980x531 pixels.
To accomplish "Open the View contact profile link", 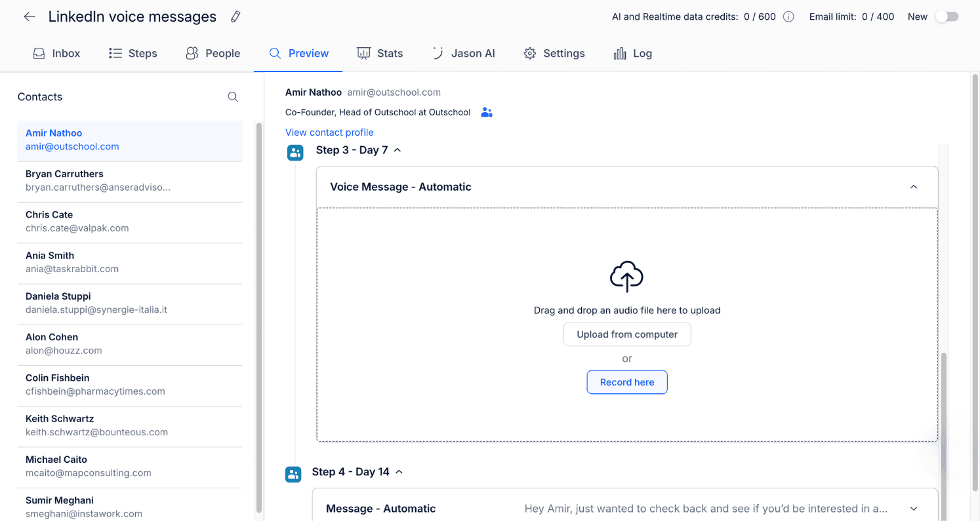I will [x=329, y=132].
